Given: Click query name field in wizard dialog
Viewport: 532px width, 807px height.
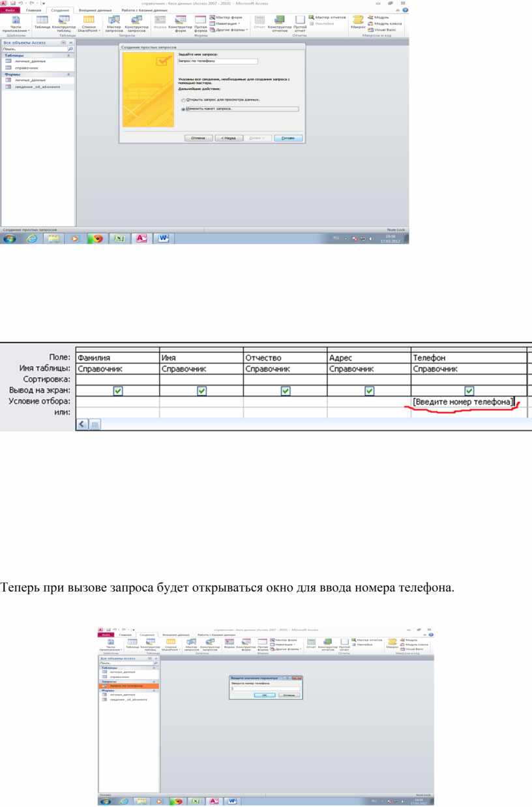Looking at the screenshot, I should tap(217, 61).
